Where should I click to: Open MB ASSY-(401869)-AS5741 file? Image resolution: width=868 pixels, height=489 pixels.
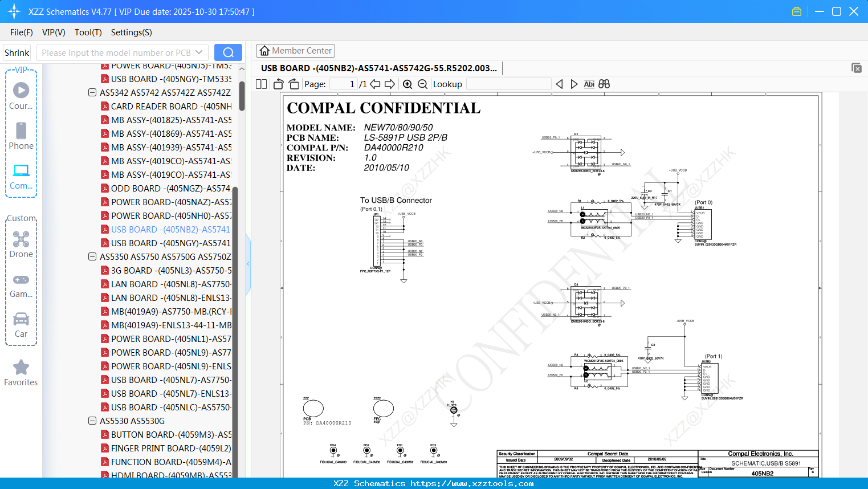(x=166, y=133)
